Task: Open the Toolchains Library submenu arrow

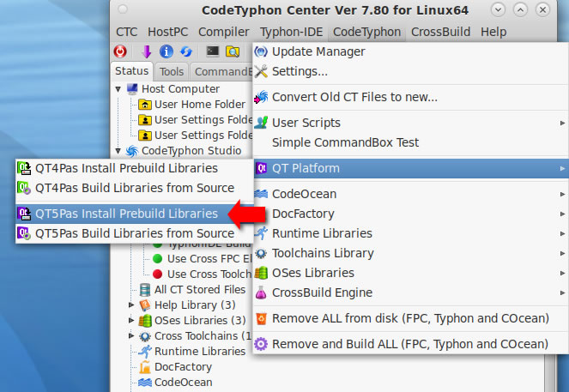Action: click(562, 253)
